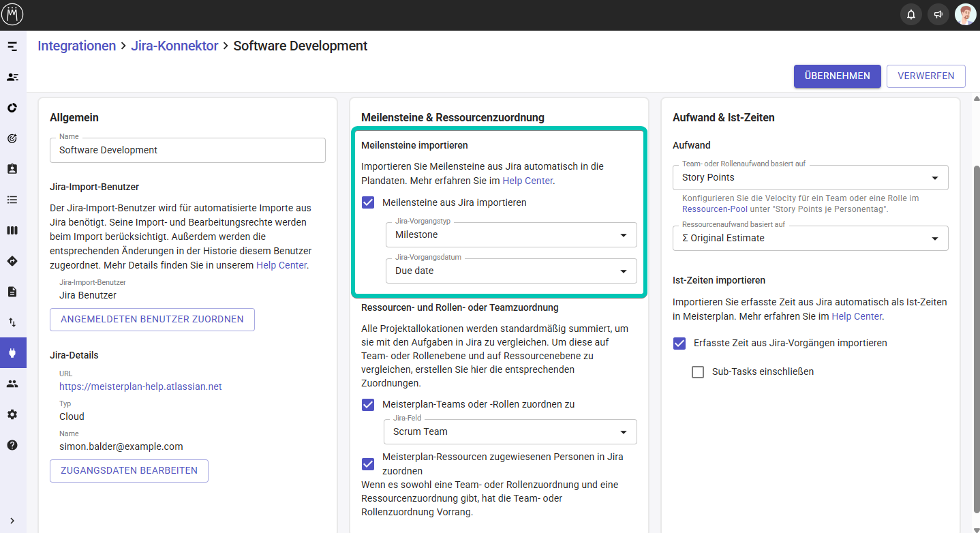Click the Cloud type value
The width and height of the screenshot is (980, 533).
[x=72, y=416]
